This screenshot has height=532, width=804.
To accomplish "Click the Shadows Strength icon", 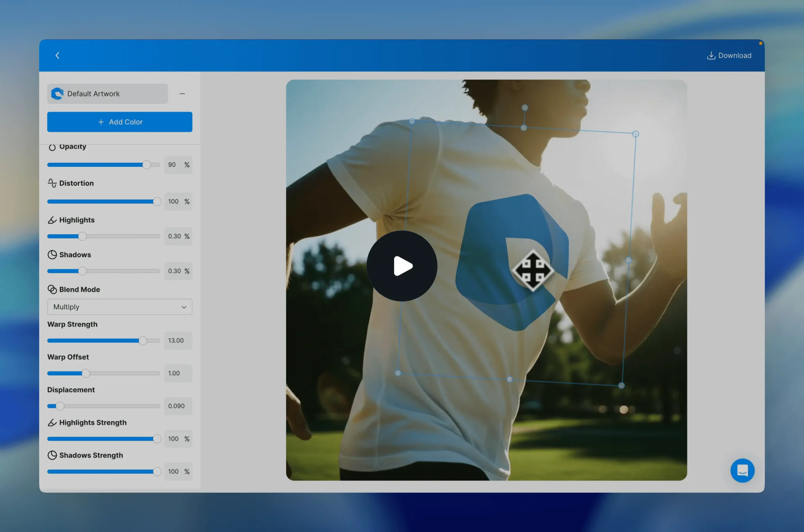I will pyautogui.click(x=52, y=455).
